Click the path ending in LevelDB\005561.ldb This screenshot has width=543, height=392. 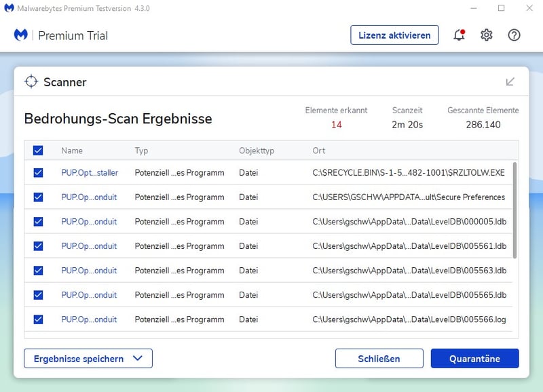pyautogui.click(x=409, y=246)
